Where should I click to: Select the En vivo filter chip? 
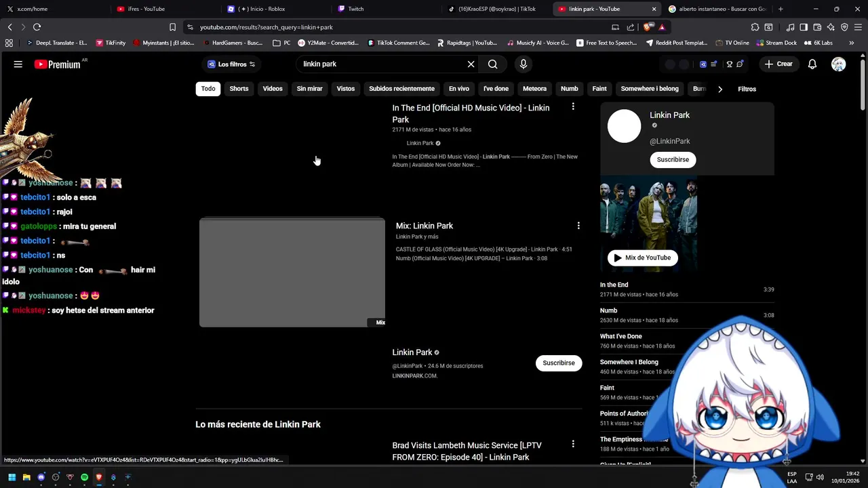459,89
